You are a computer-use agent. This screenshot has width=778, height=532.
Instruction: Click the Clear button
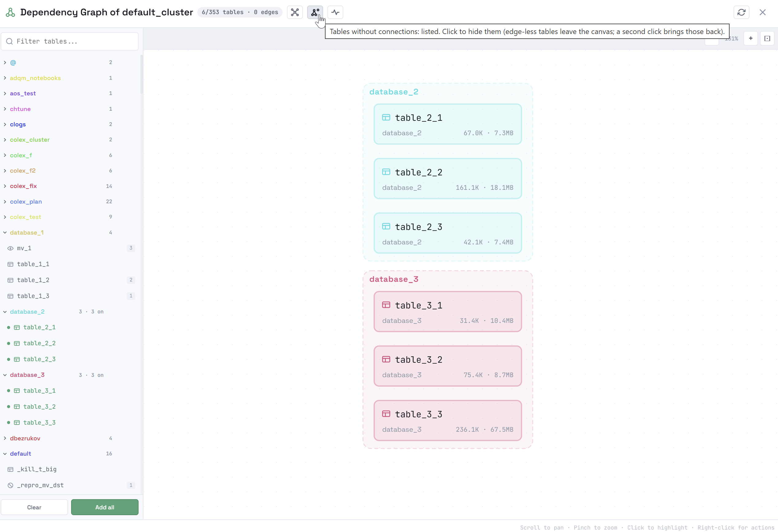(x=34, y=507)
